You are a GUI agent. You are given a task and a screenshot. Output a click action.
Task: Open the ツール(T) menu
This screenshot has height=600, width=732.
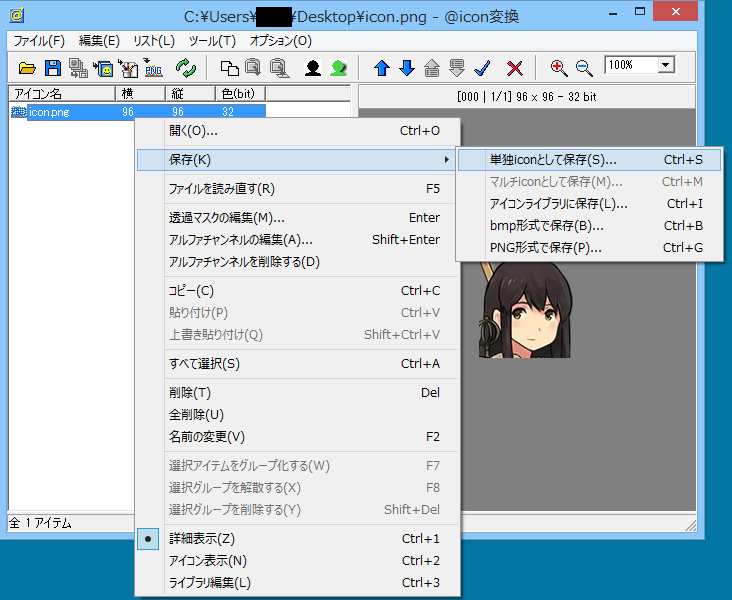click(x=211, y=41)
